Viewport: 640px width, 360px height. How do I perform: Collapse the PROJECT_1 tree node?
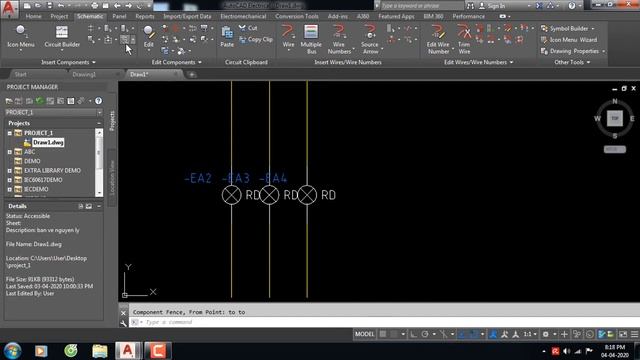tap(10, 133)
